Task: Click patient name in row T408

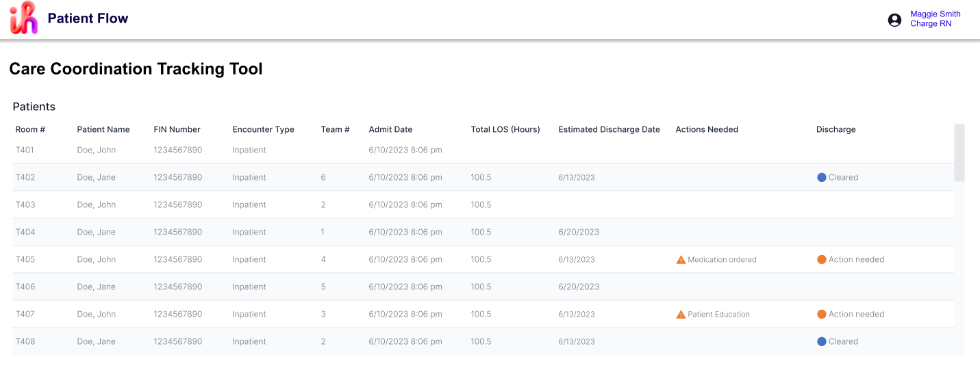Action: (x=96, y=341)
